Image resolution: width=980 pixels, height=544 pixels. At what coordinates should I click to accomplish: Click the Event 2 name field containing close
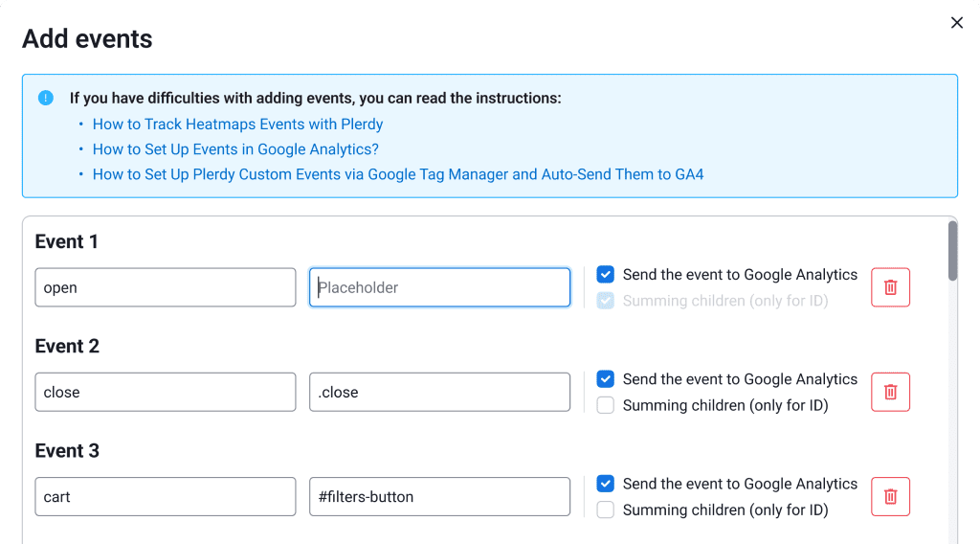(x=165, y=392)
